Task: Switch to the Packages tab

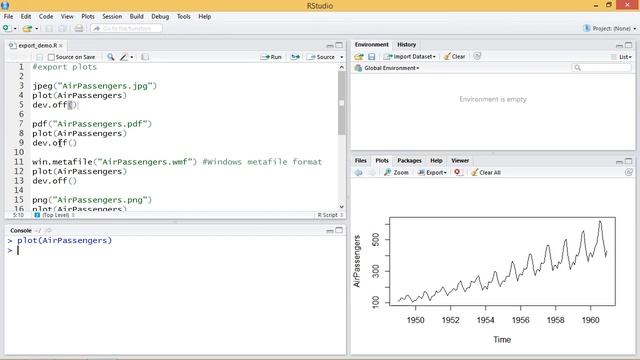Action: pyautogui.click(x=409, y=160)
